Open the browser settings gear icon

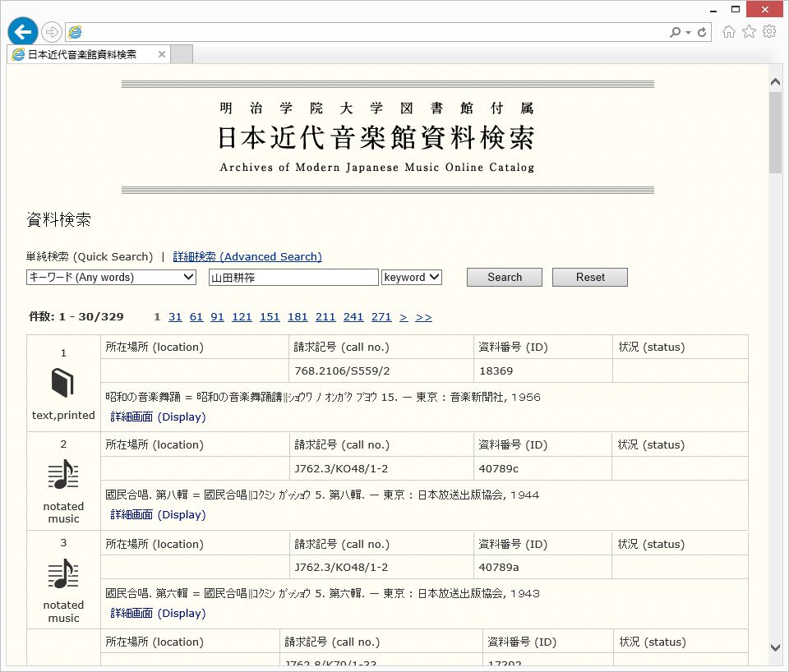pos(769,32)
